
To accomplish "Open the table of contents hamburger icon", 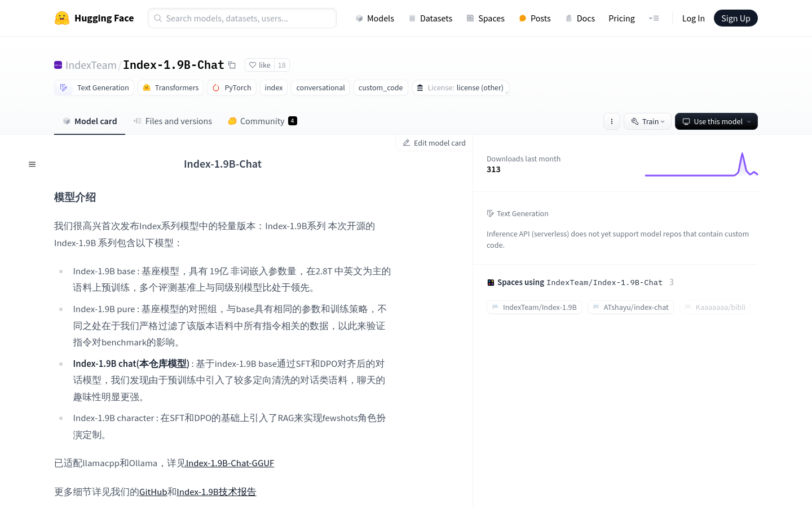I will point(32,164).
